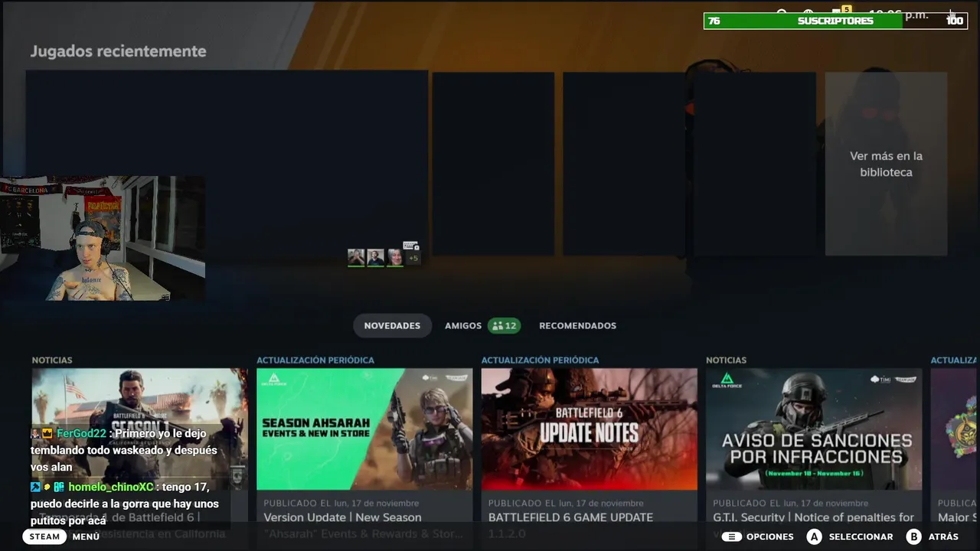Image resolution: width=980 pixels, height=551 pixels.
Task: Click the keyboard icon above the +5 badge
Action: pos(411,246)
